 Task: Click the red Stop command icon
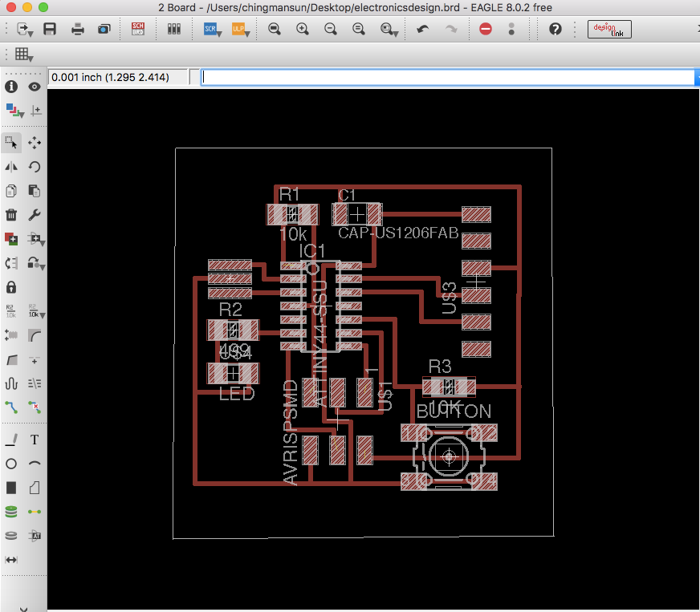tap(486, 29)
